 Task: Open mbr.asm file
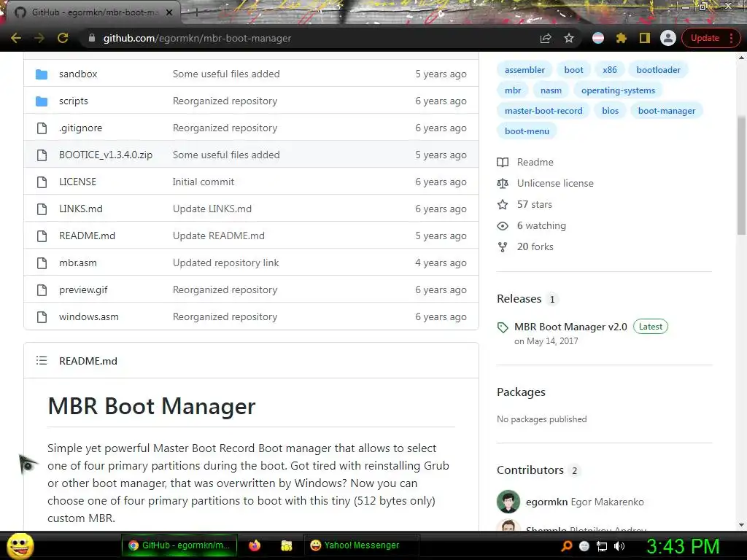(77, 262)
